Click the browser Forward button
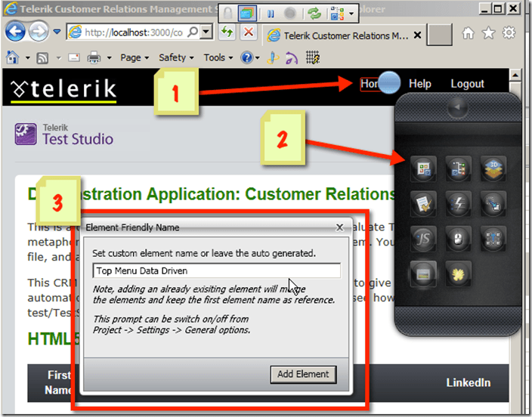532x417 pixels. [39, 32]
